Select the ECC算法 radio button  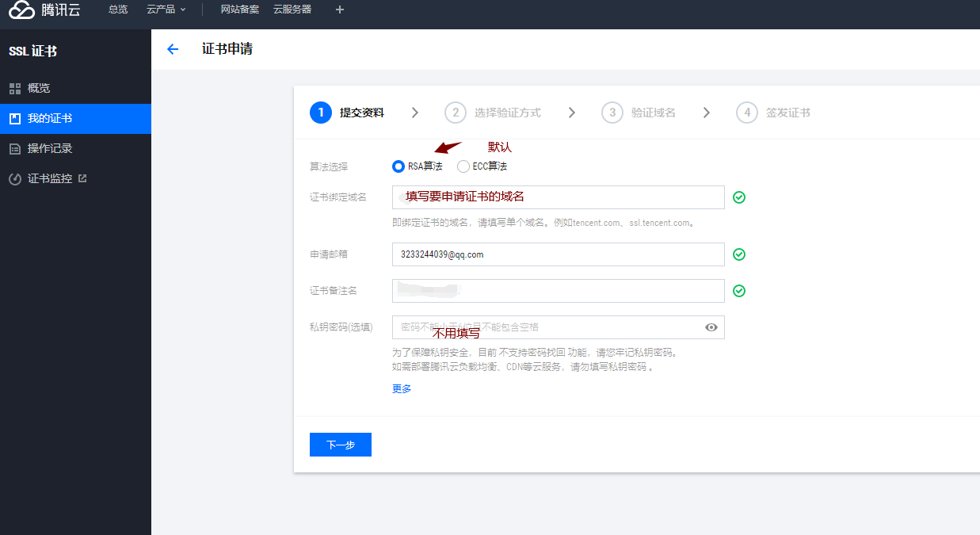(x=463, y=166)
